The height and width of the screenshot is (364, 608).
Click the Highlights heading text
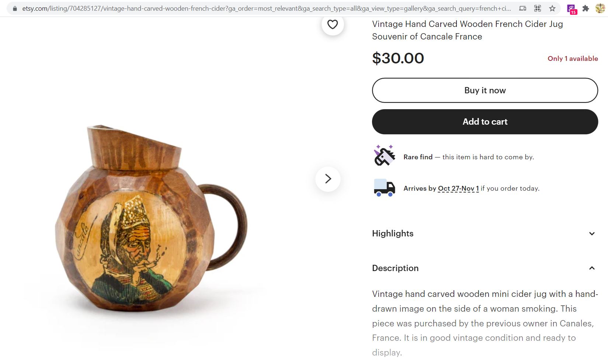pos(393,233)
